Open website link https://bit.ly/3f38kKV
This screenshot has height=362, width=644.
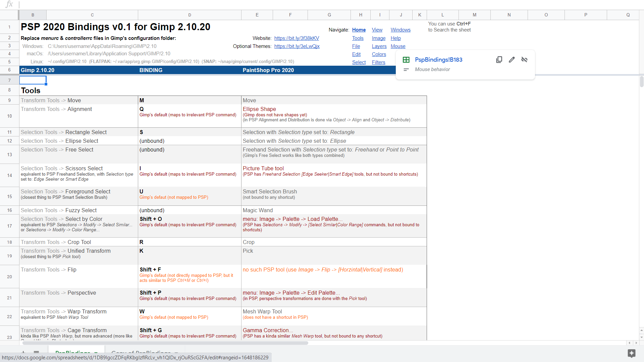click(x=297, y=38)
